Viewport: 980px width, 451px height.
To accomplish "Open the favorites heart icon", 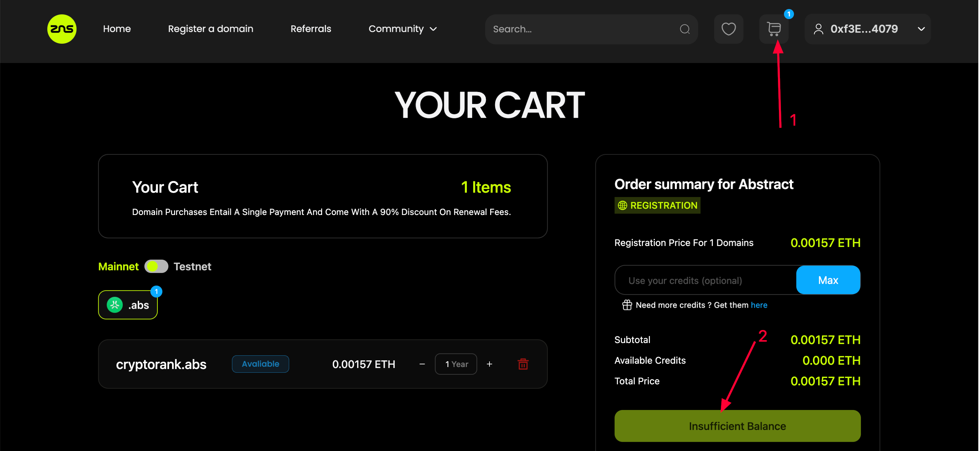I will pyautogui.click(x=728, y=29).
